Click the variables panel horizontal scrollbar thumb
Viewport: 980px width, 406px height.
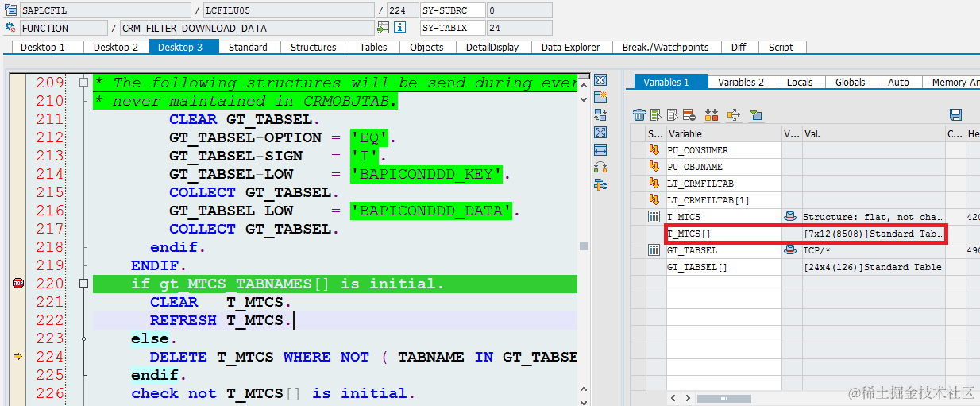(x=724, y=398)
